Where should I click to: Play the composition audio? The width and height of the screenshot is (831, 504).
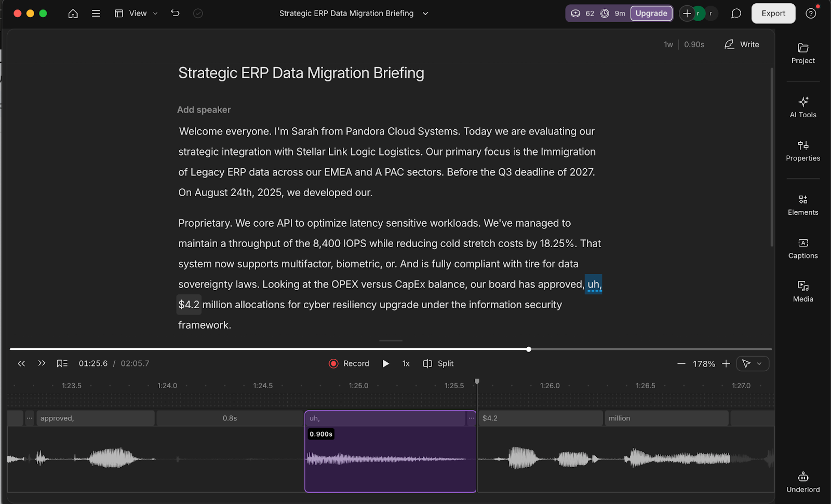pyautogui.click(x=386, y=363)
